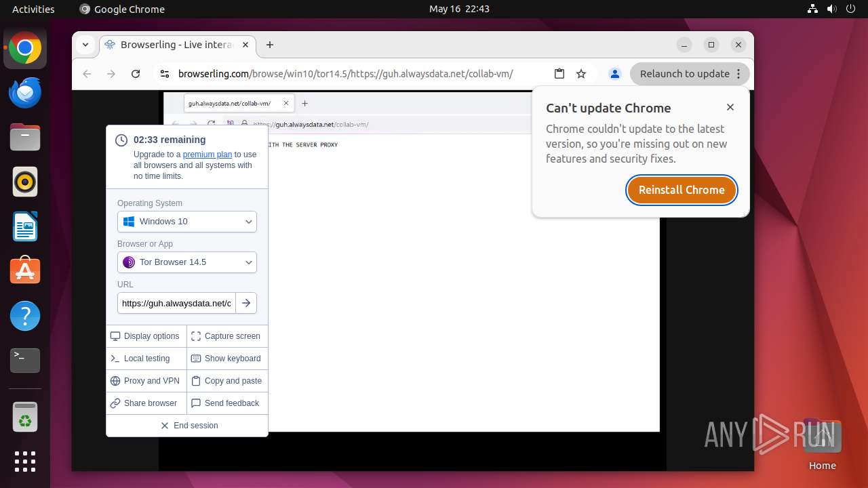Follow the premium plan link
Image resolution: width=868 pixels, height=488 pixels.
point(208,155)
